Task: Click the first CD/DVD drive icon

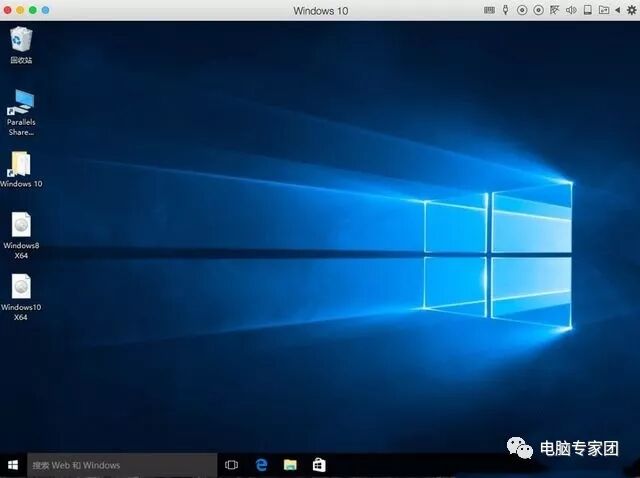Action: tap(522, 10)
